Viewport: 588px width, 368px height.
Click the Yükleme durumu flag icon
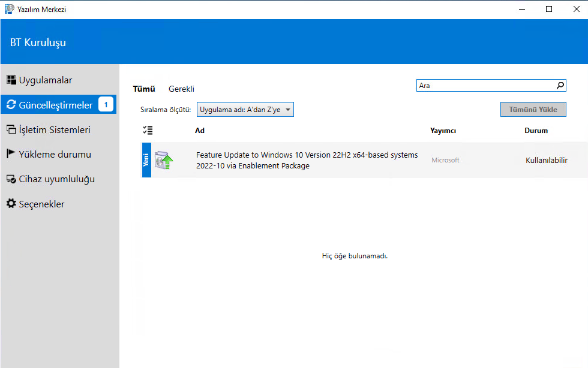(x=11, y=153)
